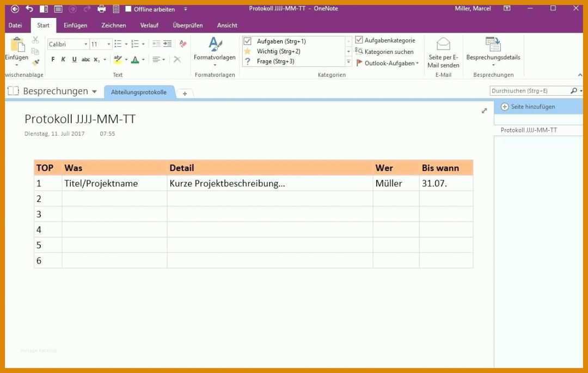
Task: Activate the format painter brush
Action: (x=35, y=62)
